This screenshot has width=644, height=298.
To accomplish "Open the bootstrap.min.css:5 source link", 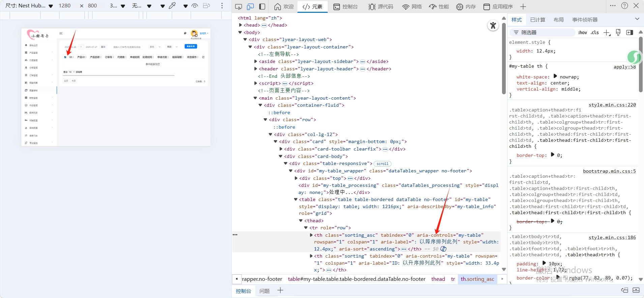I will tap(609, 171).
